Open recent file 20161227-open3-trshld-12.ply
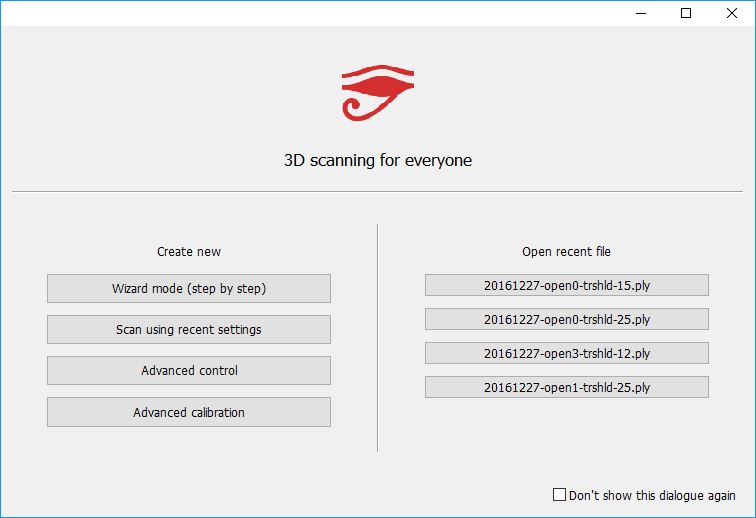Image resolution: width=756 pixels, height=518 pixels. [x=567, y=353]
